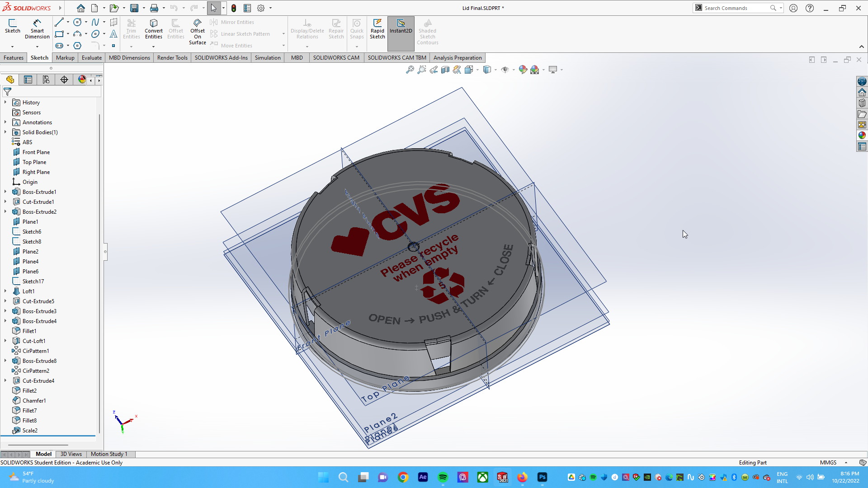868x488 pixels.
Task: Click the Sketch tool icon
Action: click(x=12, y=26)
